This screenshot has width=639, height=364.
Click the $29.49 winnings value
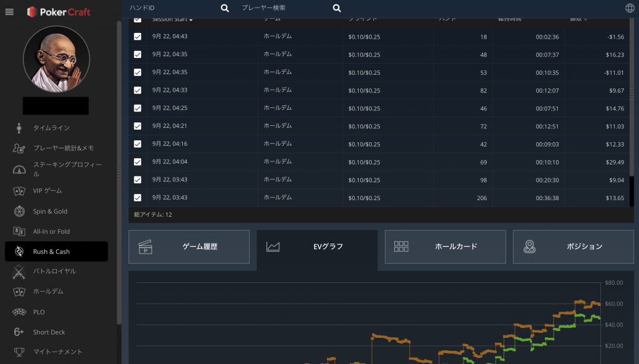tap(615, 162)
